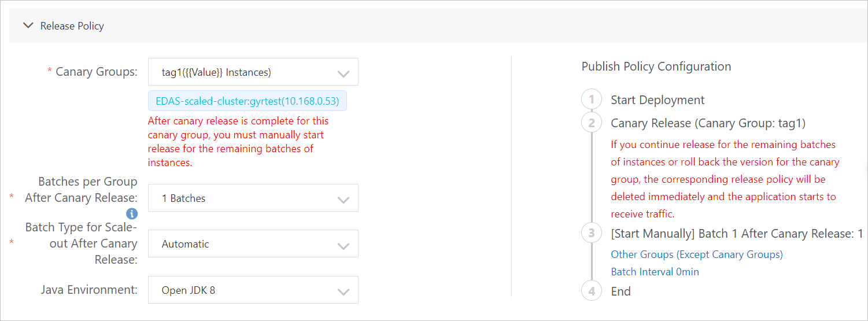Screen dimensions: 868x321
Task: Click the Start Deployment step label
Action: point(658,100)
